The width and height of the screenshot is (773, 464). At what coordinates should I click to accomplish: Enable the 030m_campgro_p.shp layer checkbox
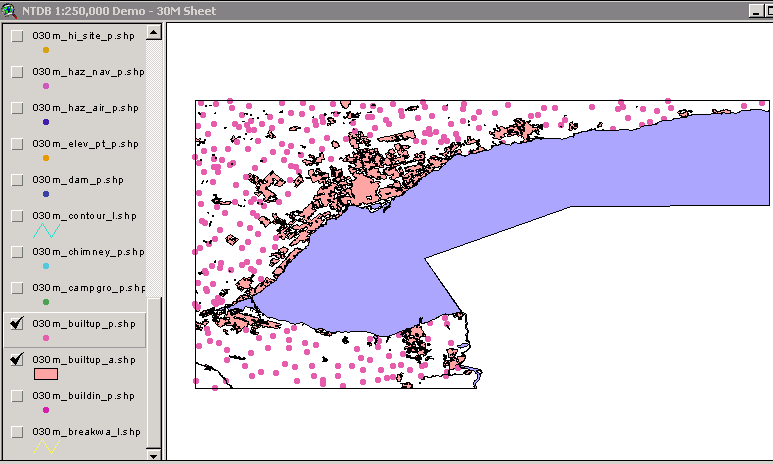pyautogui.click(x=17, y=288)
